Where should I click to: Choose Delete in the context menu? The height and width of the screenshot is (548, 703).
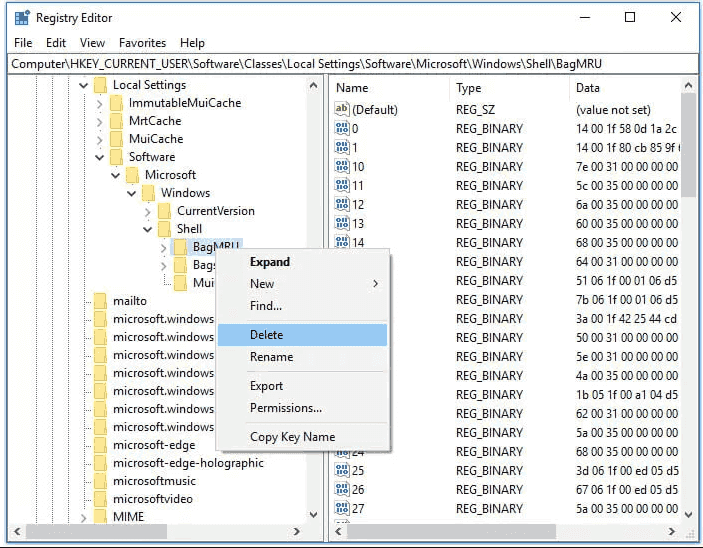(x=302, y=335)
